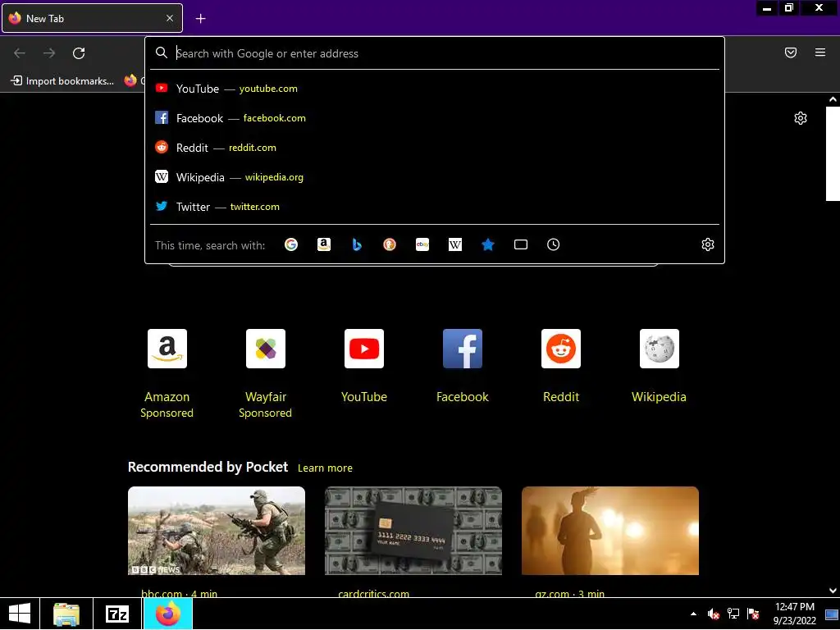Search history with the clock icon

[554, 244]
